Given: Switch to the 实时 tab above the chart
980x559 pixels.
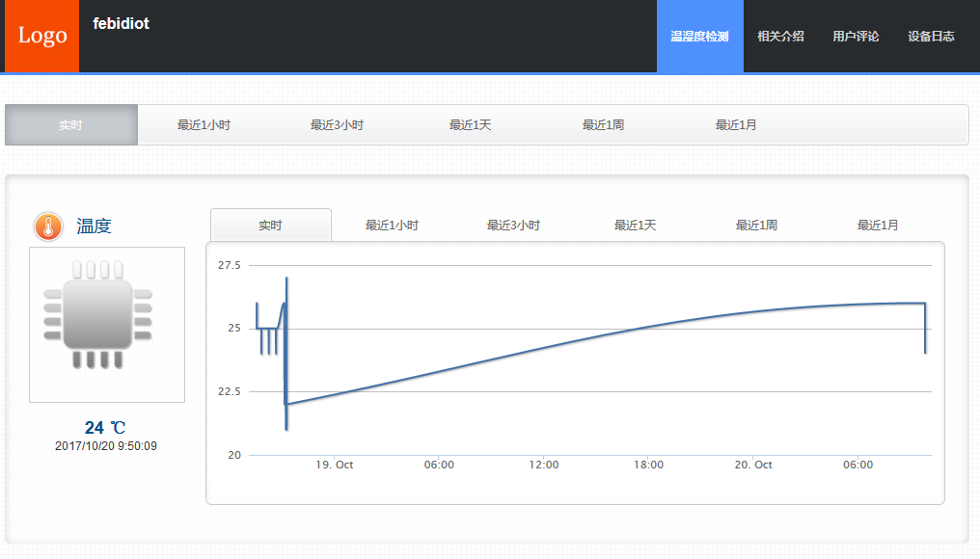Looking at the screenshot, I should click(x=271, y=226).
